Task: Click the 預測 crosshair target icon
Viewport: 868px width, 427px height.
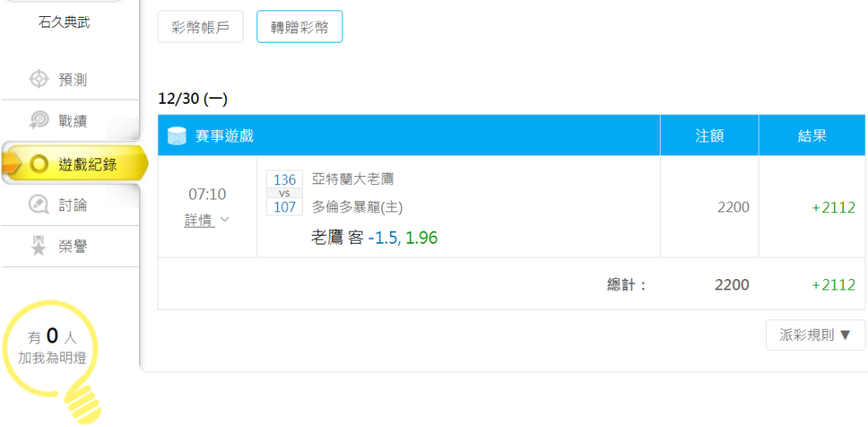Action: (39, 79)
